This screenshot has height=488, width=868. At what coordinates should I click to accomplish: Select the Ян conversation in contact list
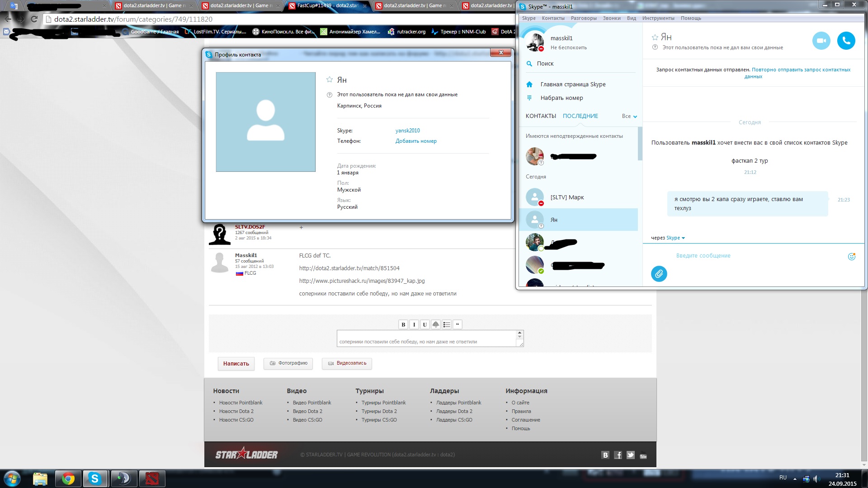579,220
